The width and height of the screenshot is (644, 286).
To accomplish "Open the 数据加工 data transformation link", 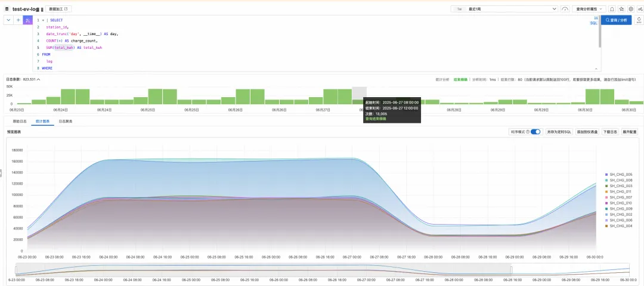I will (58, 8).
